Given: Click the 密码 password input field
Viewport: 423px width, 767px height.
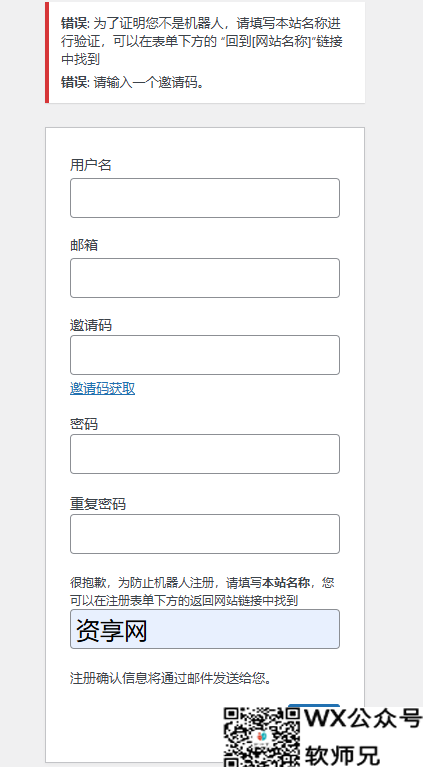Looking at the screenshot, I should point(204,454).
